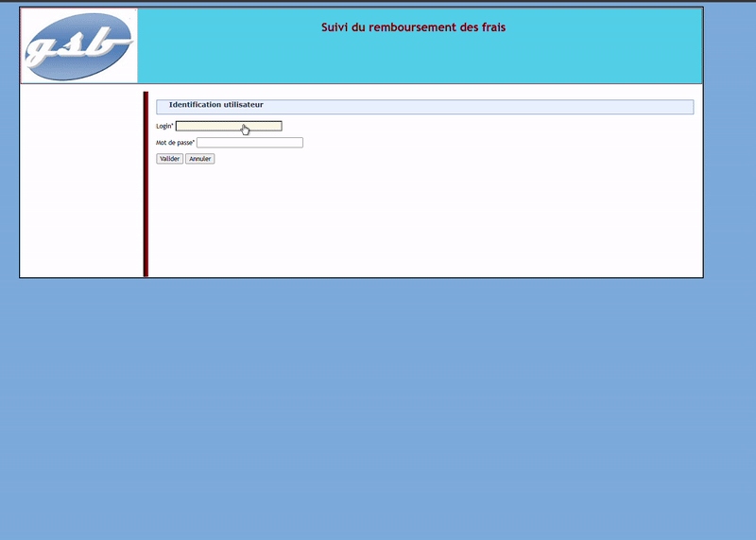Click the blue page background below the panel
Image resolution: width=756 pixels, height=540 pixels.
(378, 407)
